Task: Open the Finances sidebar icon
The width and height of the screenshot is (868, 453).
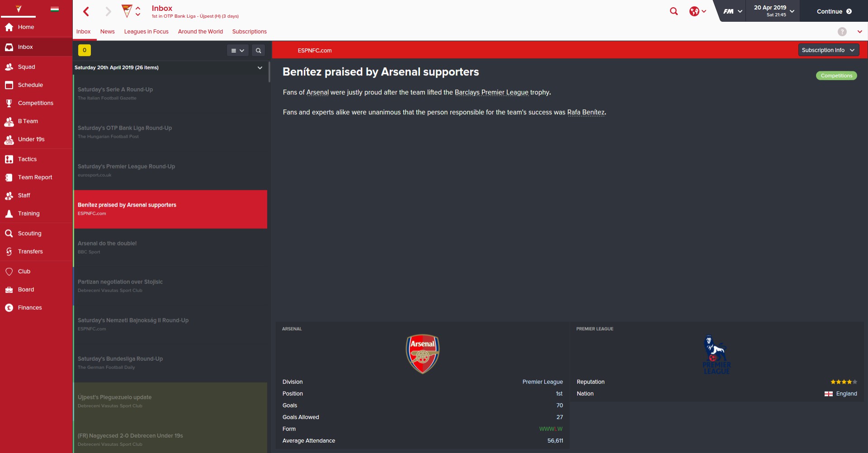Action: click(9, 307)
